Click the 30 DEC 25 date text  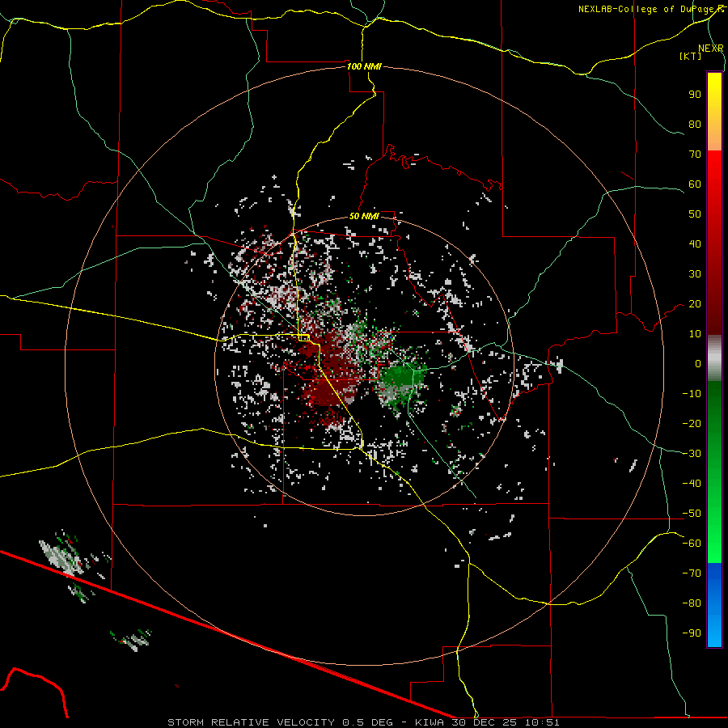click(485, 722)
